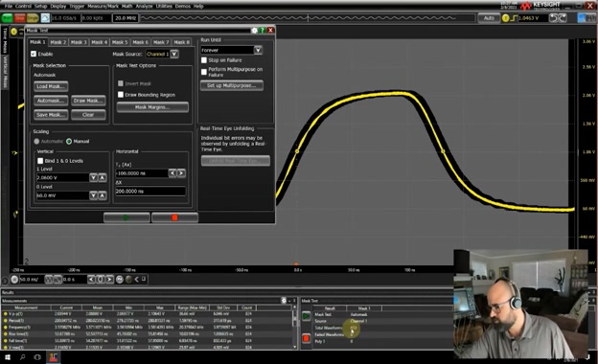
Task: Open the Measure/Mark menu
Action: pyautogui.click(x=103, y=6)
